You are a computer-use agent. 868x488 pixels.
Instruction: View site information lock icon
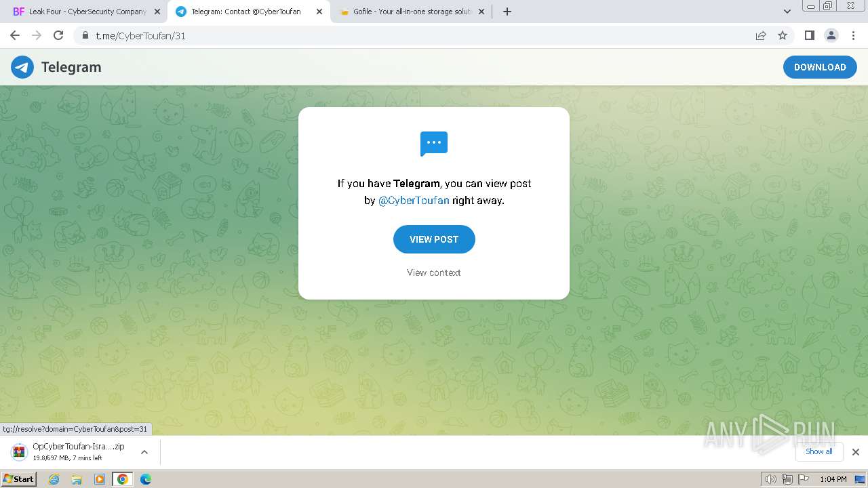pos(85,35)
